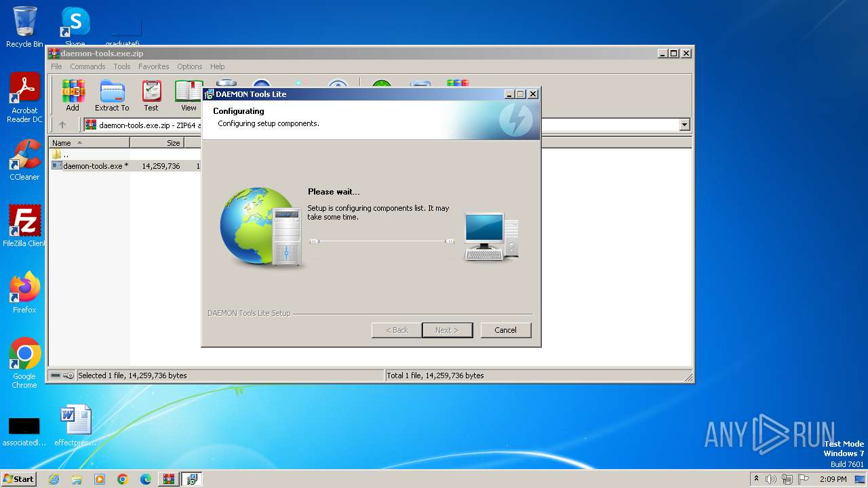The height and width of the screenshot is (488, 868).
Task: Click the Extract To toolbar icon
Action: tap(112, 96)
